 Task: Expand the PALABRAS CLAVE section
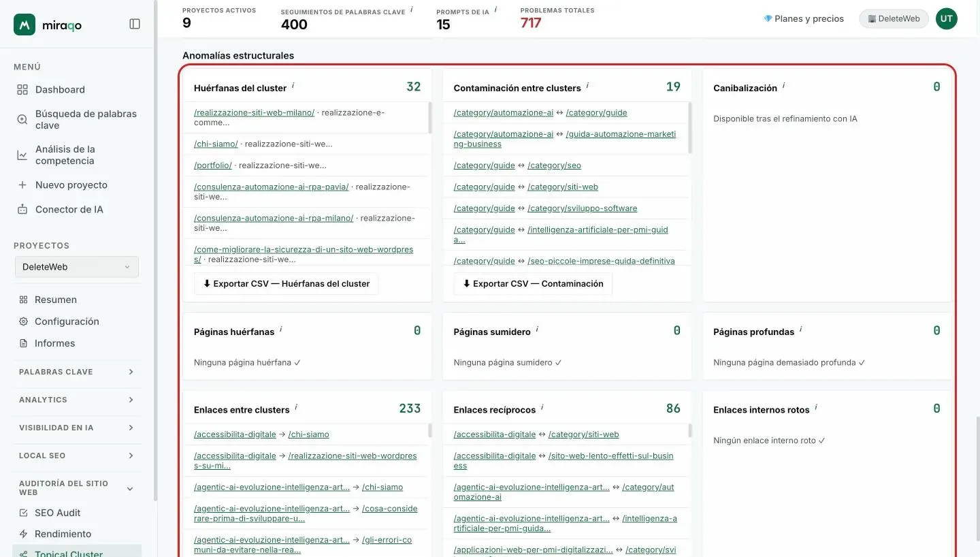pos(77,372)
